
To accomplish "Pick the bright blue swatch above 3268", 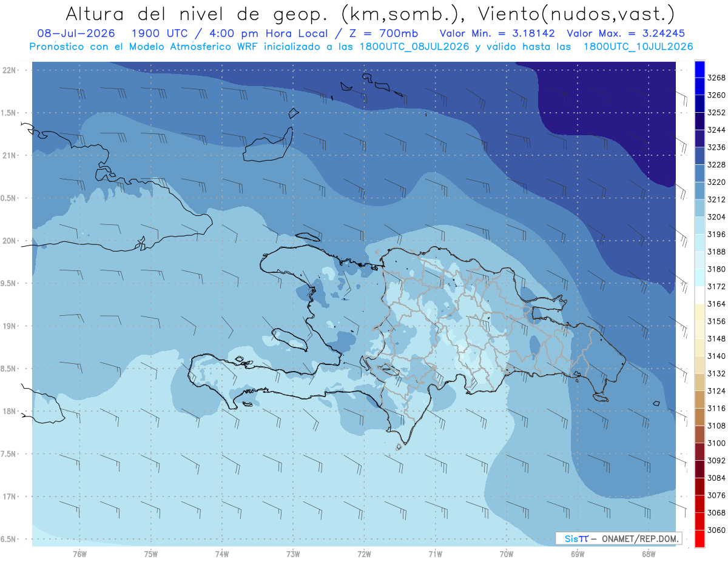I will tap(699, 69).
